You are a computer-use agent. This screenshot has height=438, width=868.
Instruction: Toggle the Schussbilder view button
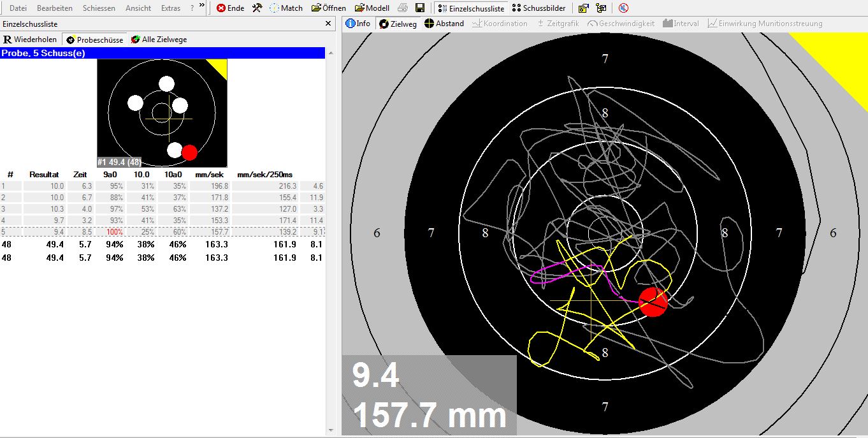tap(539, 8)
